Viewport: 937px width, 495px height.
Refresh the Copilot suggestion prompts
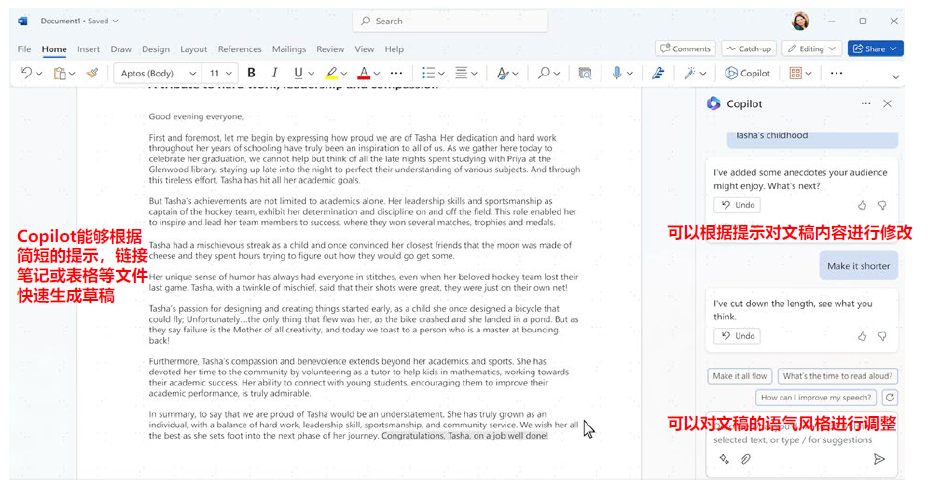889,398
